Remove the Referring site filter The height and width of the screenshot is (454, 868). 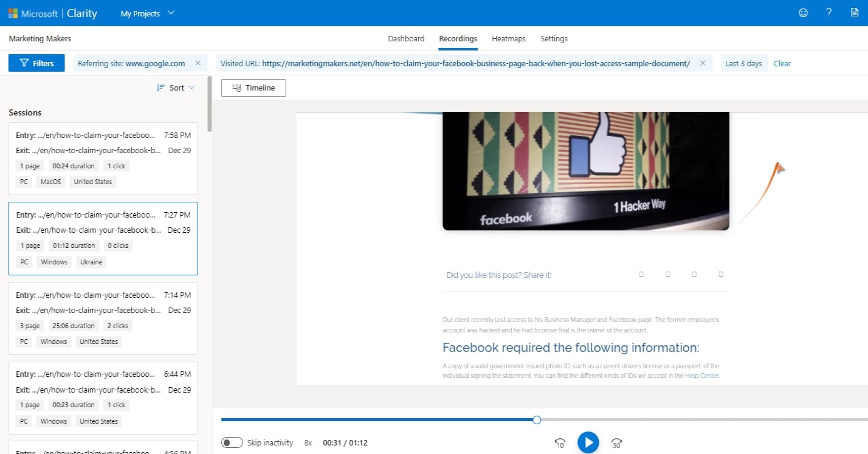click(x=198, y=63)
